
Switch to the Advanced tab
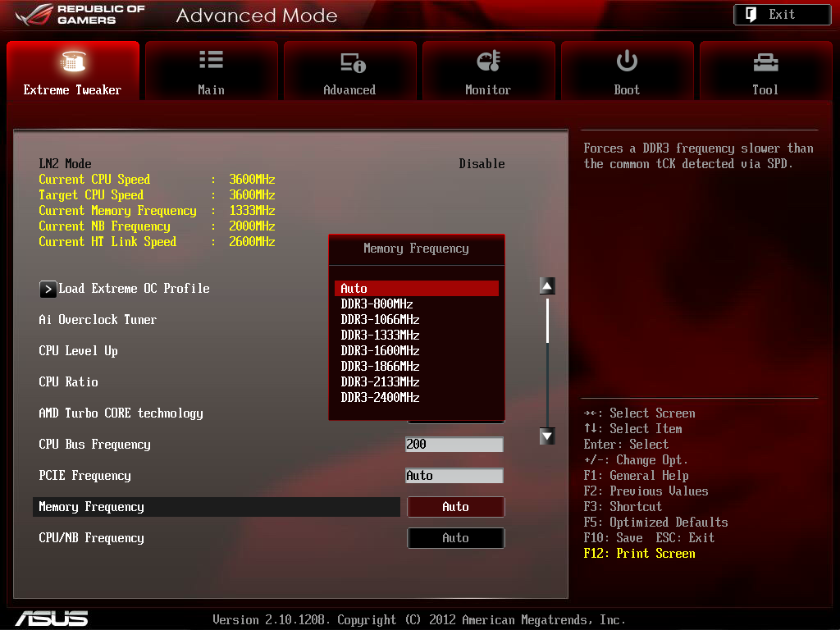349,71
